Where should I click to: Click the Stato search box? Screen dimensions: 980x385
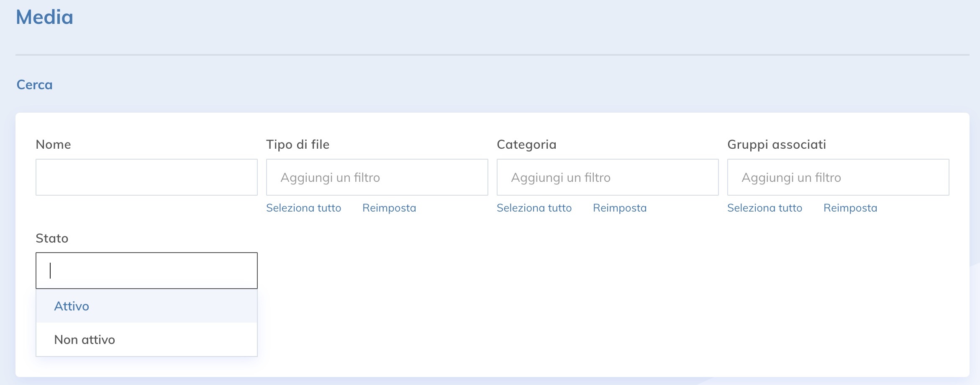[146, 270]
